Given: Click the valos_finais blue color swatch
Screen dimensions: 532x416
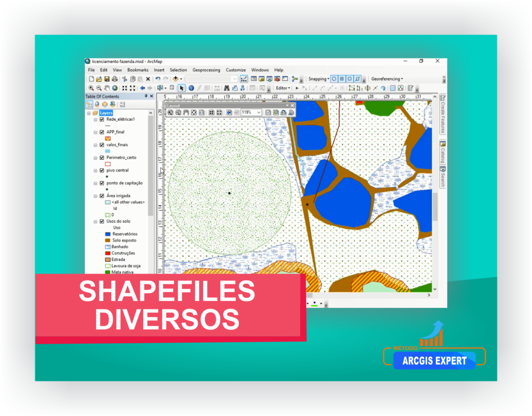Looking at the screenshot, I should (x=108, y=151).
